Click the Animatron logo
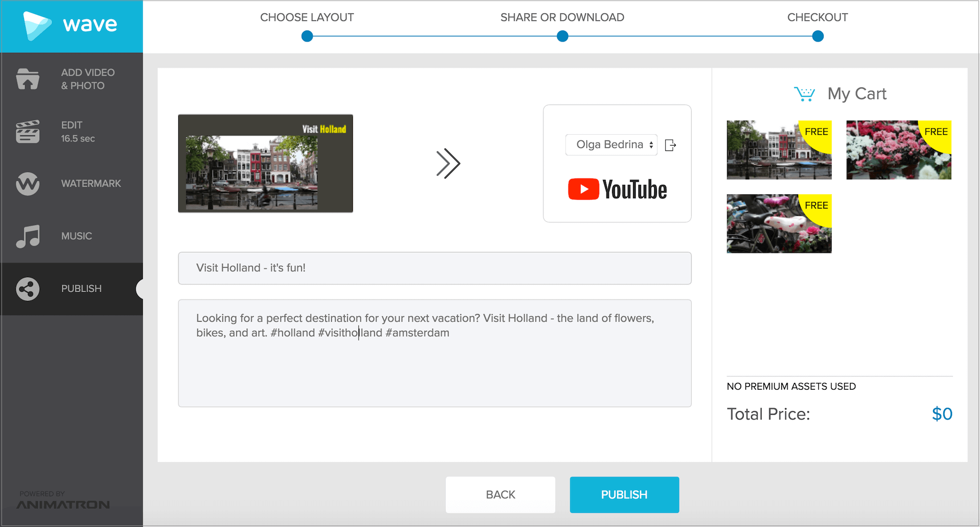This screenshot has height=527, width=980. click(63, 504)
